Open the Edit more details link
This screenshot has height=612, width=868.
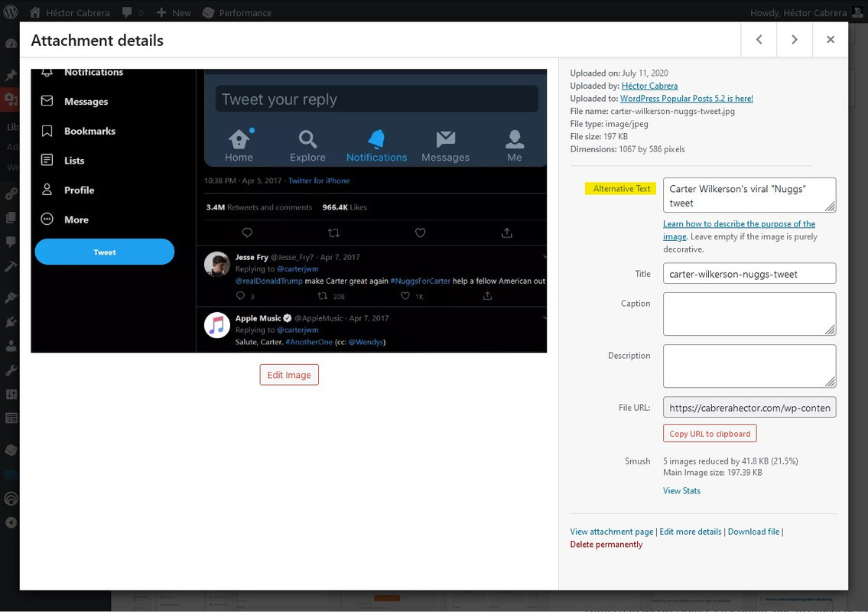pyautogui.click(x=691, y=532)
